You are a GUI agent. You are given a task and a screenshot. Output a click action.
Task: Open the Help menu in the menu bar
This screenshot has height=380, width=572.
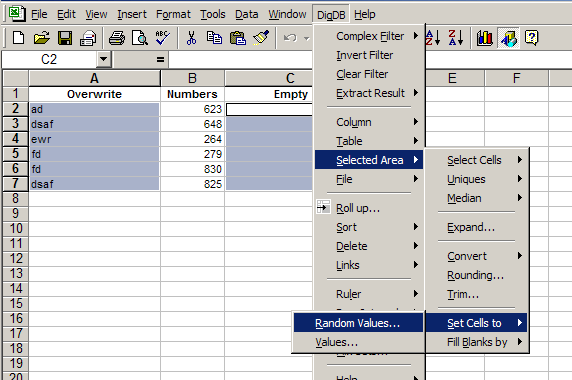pyautogui.click(x=364, y=14)
